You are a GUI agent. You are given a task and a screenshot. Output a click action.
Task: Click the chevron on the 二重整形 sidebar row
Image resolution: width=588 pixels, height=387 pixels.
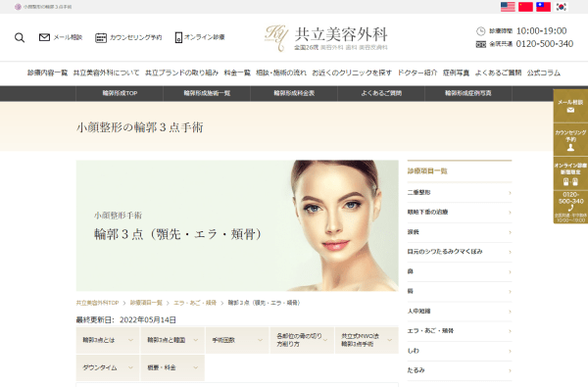click(x=510, y=193)
